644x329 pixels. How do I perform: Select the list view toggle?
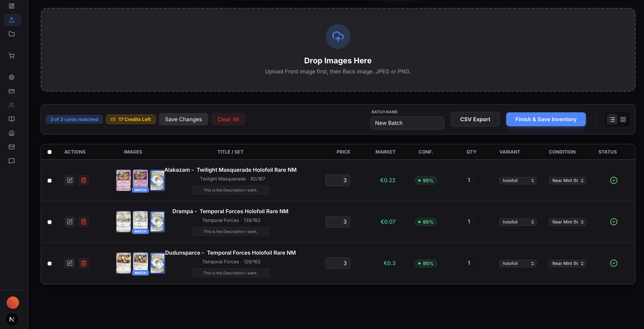coord(612,119)
